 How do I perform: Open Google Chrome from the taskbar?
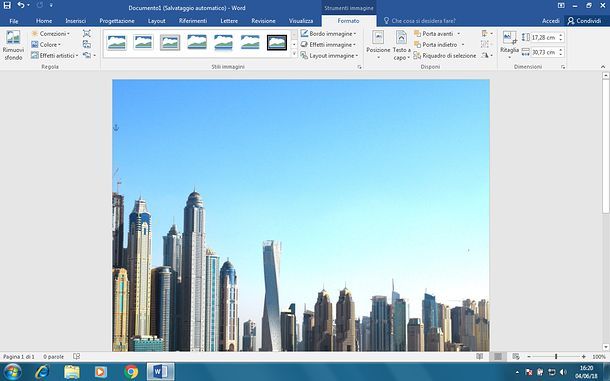(x=131, y=372)
